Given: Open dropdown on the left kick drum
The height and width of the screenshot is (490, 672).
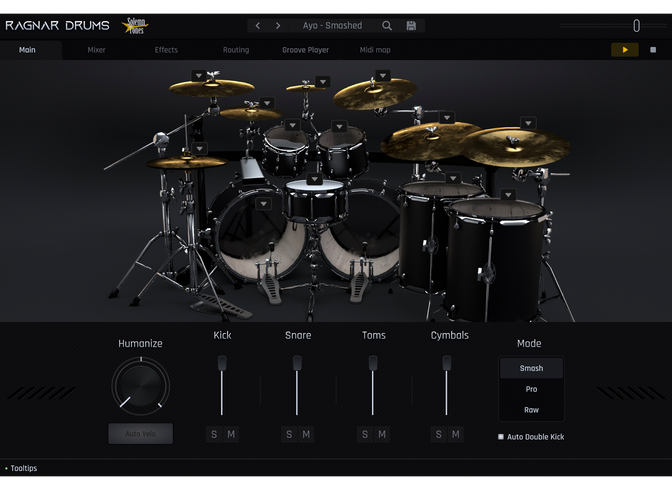Looking at the screenshot, I should point(264,204).
